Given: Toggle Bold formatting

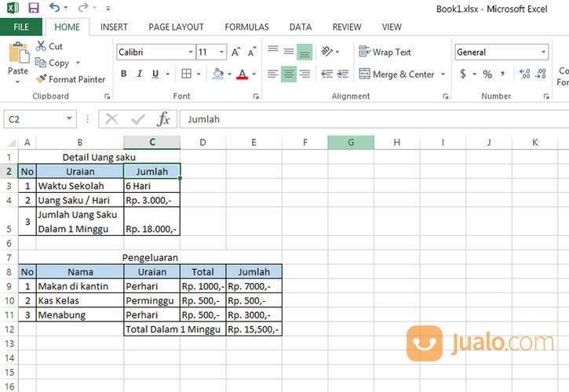Looking at the screenshot, I should (124, 74).
